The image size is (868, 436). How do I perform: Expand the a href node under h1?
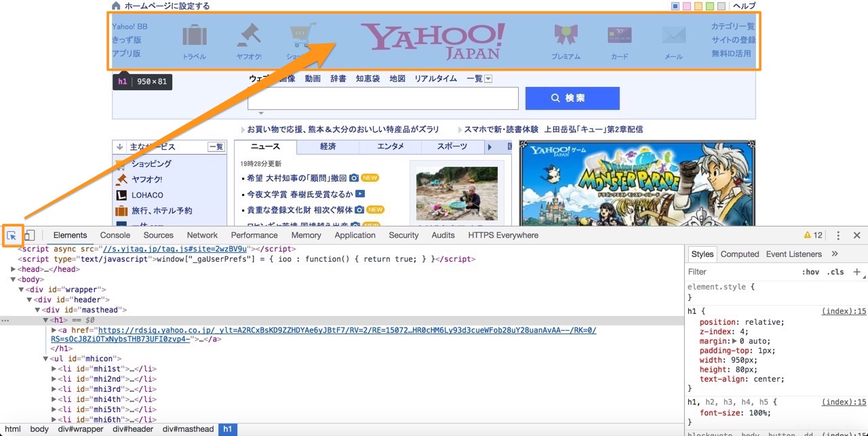click(x=54, y=330)
